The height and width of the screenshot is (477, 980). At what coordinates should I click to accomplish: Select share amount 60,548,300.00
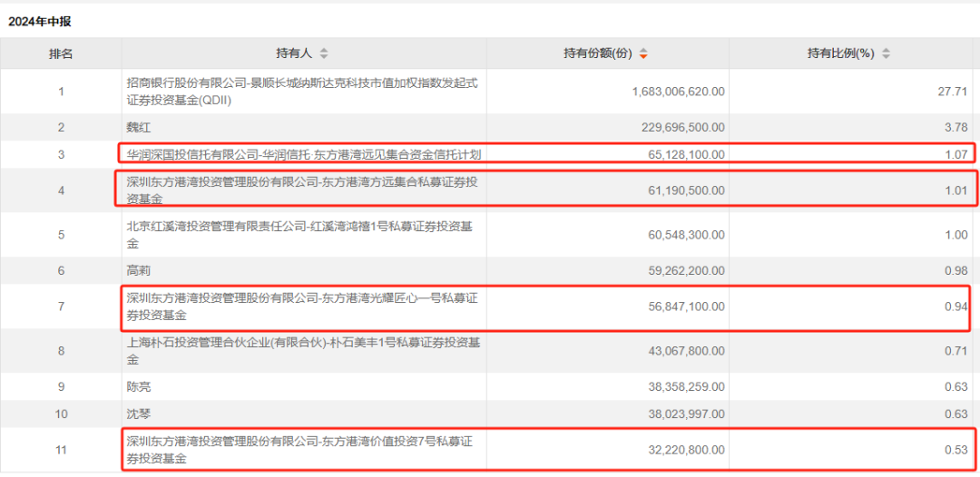(x=686, y=236)
